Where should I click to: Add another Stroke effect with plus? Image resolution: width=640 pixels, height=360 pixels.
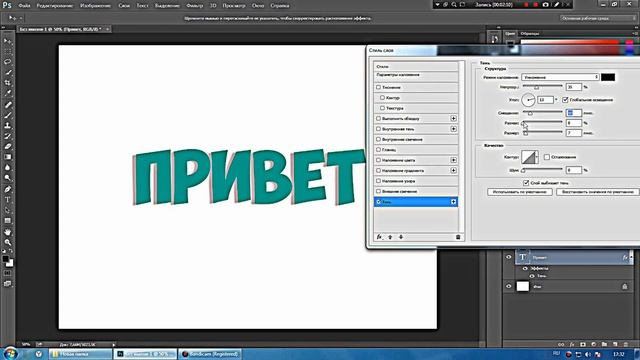[453, 118]
